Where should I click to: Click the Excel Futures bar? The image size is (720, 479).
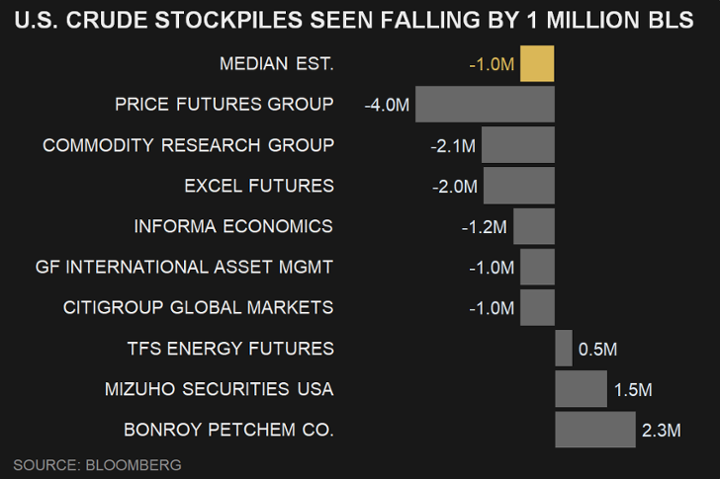point(518,186)
